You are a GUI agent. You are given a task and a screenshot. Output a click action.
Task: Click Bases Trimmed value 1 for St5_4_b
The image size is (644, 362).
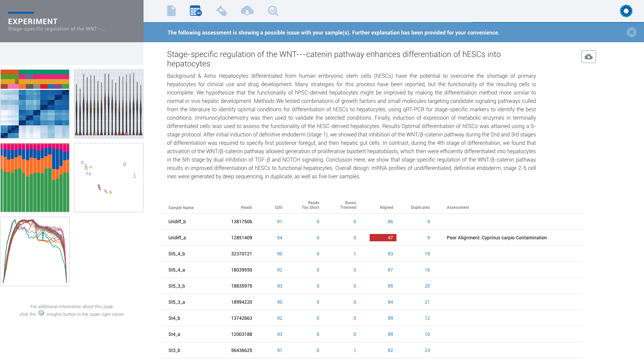[355, 254]
